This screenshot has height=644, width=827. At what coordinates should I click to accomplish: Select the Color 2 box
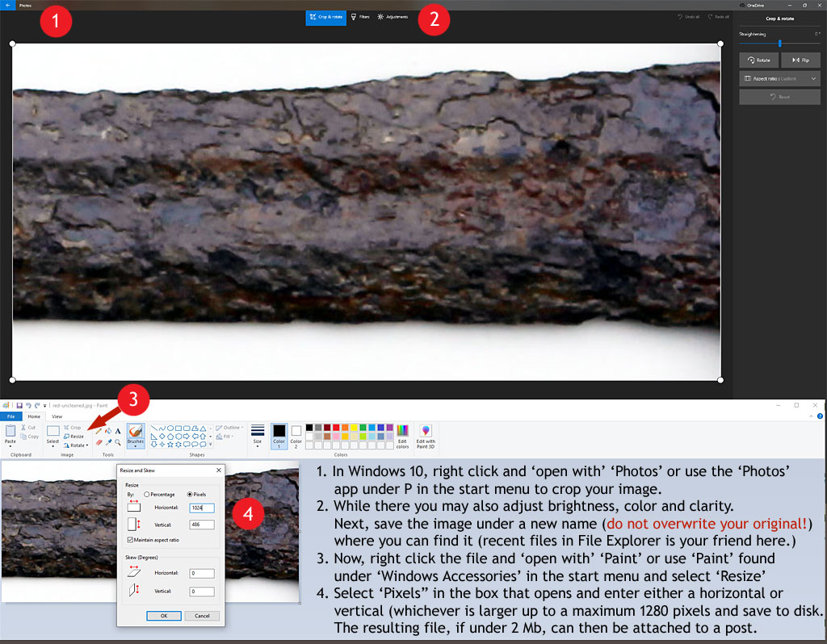tap(296, 436)
